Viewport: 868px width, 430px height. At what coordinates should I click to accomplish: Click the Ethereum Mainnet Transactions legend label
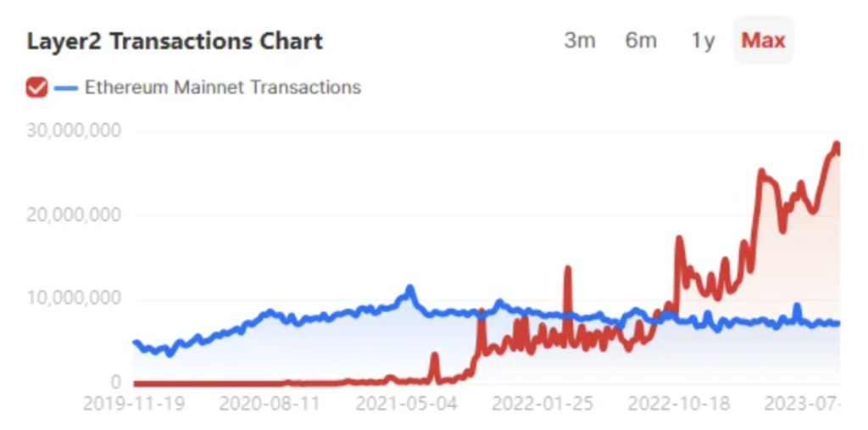click(x=223, y=87)
